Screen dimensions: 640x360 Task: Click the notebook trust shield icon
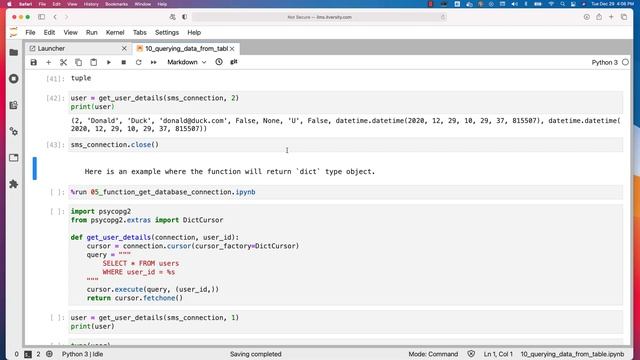[471, 354]
